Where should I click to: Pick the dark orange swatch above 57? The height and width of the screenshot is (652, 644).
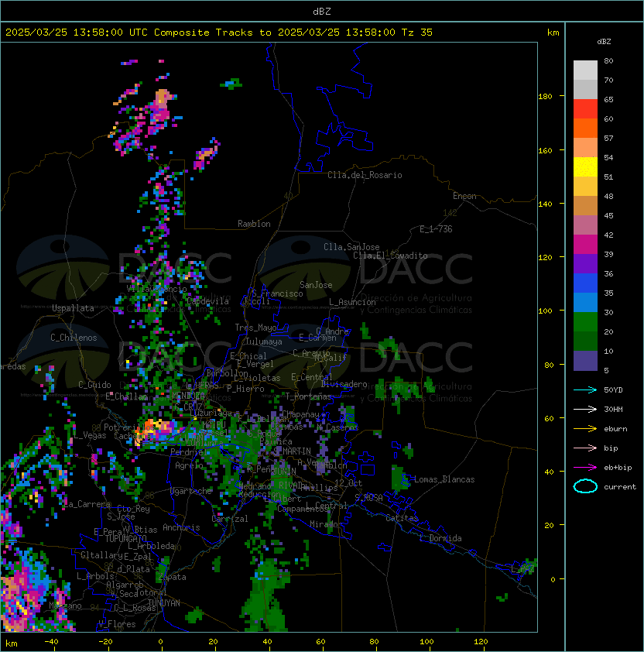[585, 129]
